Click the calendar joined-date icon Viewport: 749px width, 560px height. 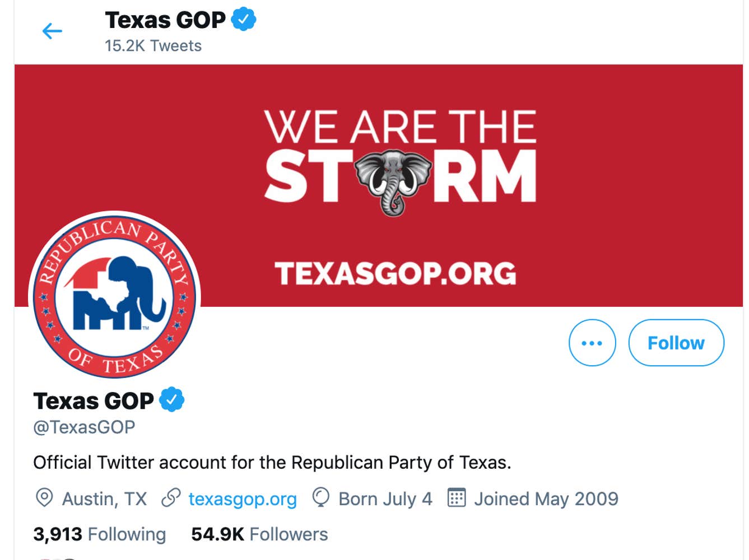(x=457, y=497)
